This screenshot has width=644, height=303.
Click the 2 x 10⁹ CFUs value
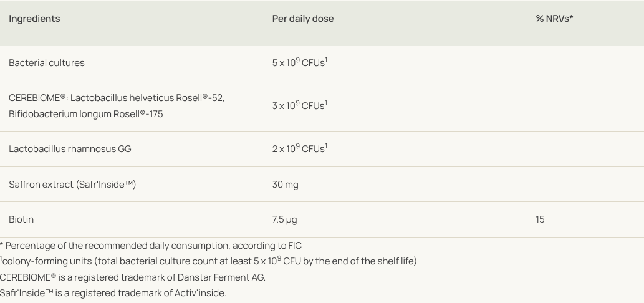click(x=298, y=149)
